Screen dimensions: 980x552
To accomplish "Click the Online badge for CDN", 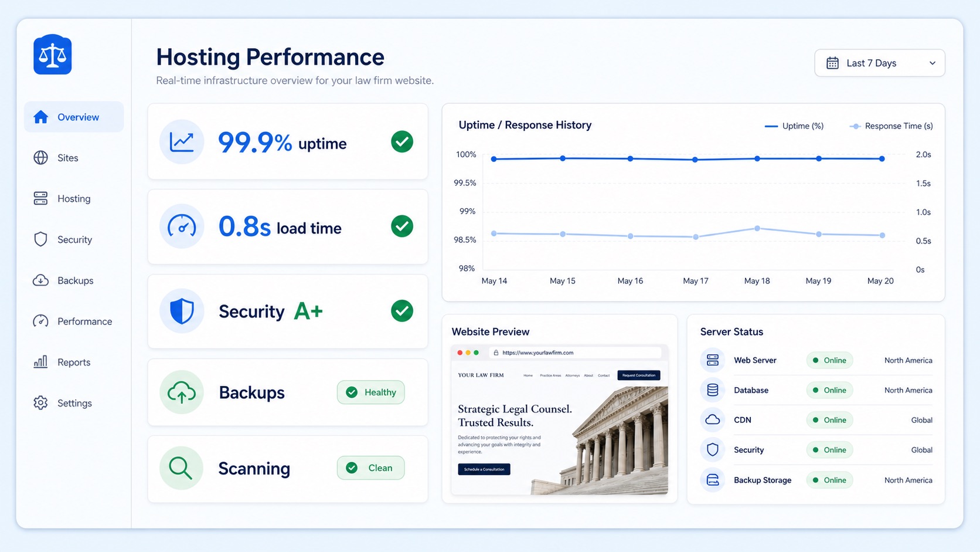I will (829, 420).
